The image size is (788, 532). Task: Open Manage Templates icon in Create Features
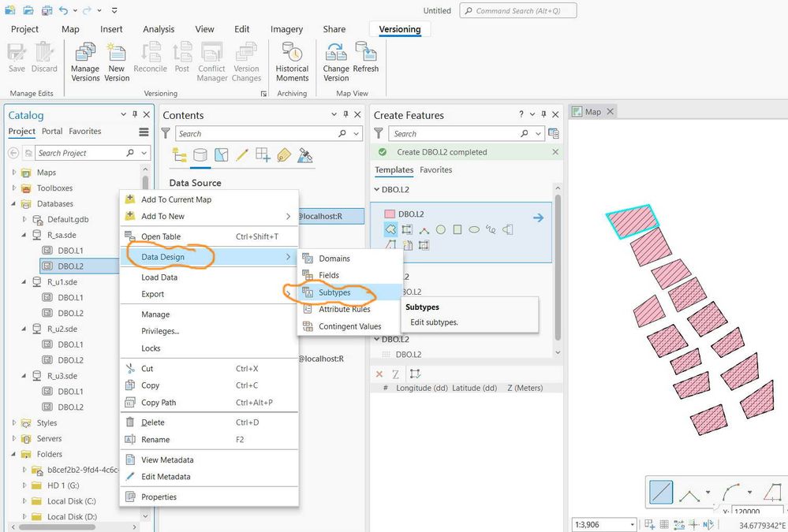pyautogui.click(x=553, y=134)
